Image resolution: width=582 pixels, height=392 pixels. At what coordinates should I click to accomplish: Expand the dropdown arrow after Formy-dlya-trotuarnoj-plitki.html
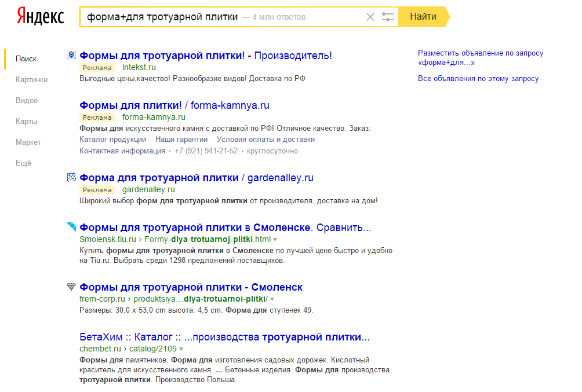click(x=275, y=240)
